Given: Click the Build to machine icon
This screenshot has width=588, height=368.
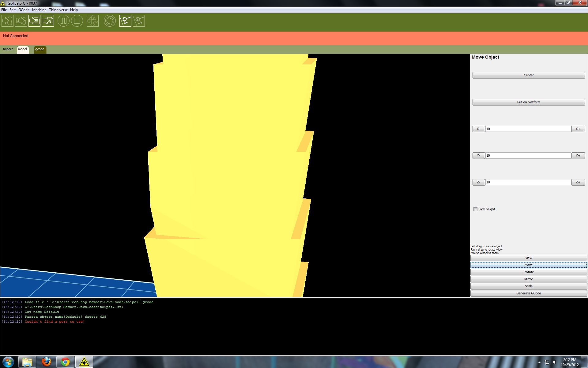Looking at the screenshot, I should click(7, 21).
